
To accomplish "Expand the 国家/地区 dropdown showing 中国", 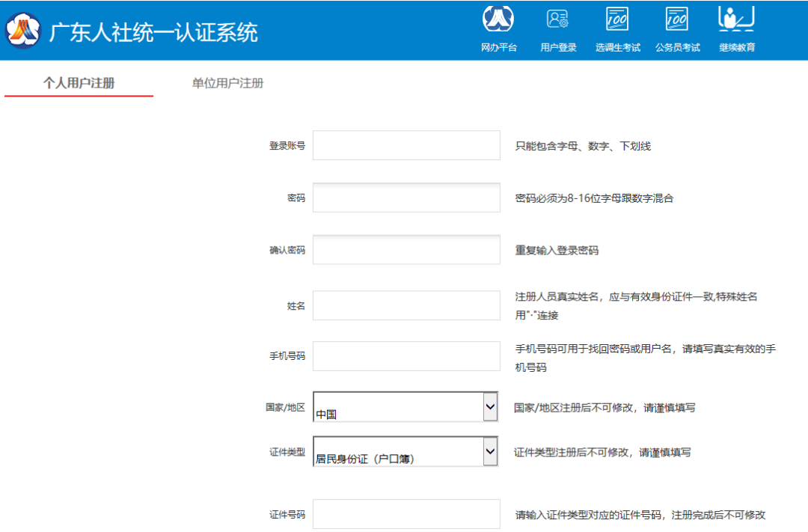I will pos(405,407).
